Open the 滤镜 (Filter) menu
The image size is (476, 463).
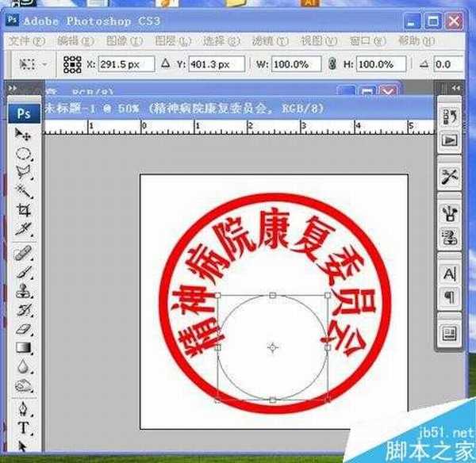point(271,41)
